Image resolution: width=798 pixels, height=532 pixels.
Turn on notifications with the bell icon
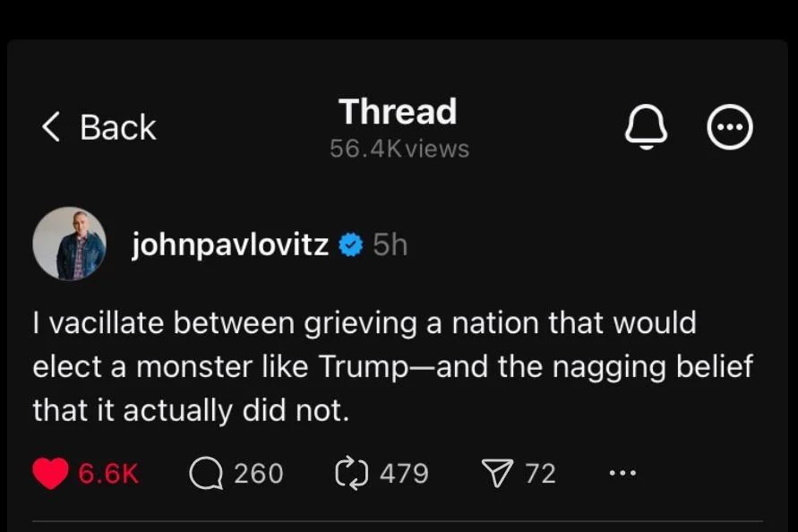tap(646, 126)
